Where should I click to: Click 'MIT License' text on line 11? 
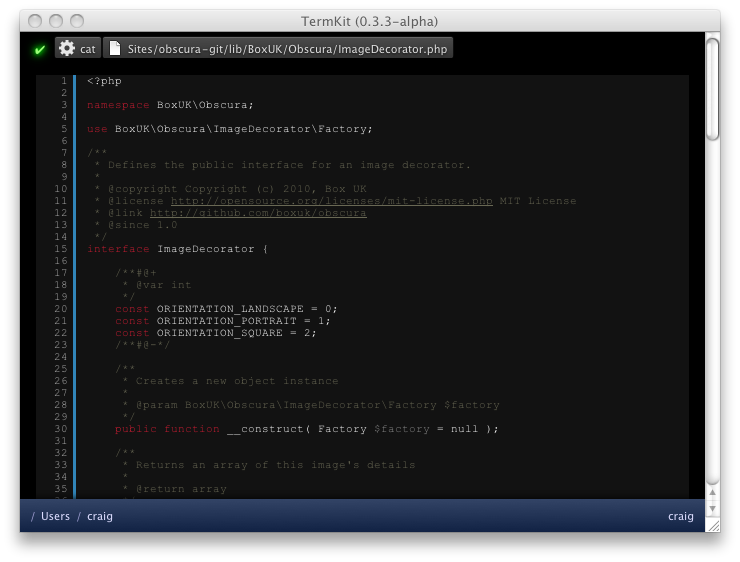click(538, 201)
